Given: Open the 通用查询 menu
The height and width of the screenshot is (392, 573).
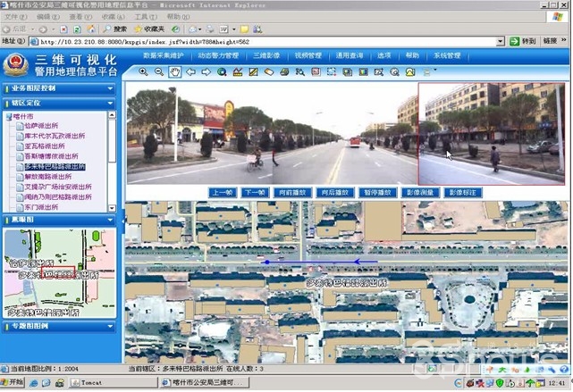Looking at the screenshot, I should [x=348, y=55].
